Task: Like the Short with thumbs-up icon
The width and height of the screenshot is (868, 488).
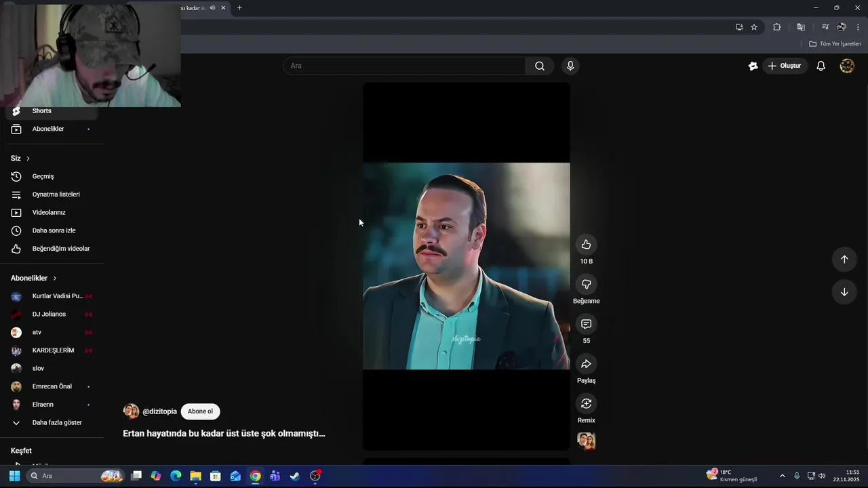Action: 586,245
